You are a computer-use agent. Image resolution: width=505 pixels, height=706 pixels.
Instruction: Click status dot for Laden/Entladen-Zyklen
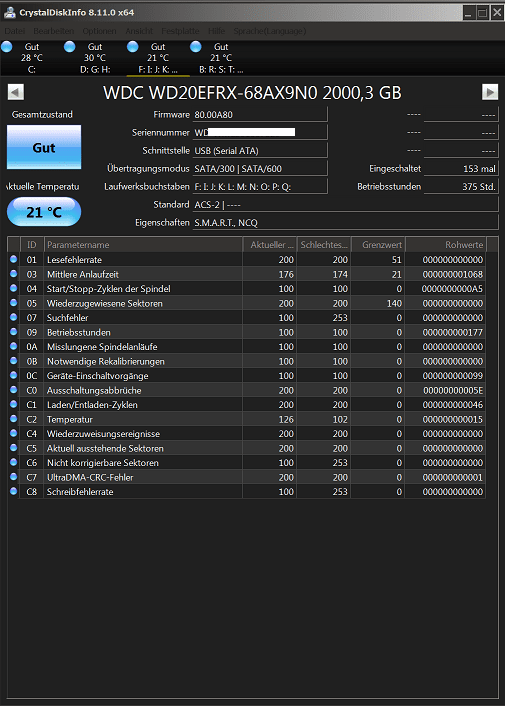pos(14,404)
